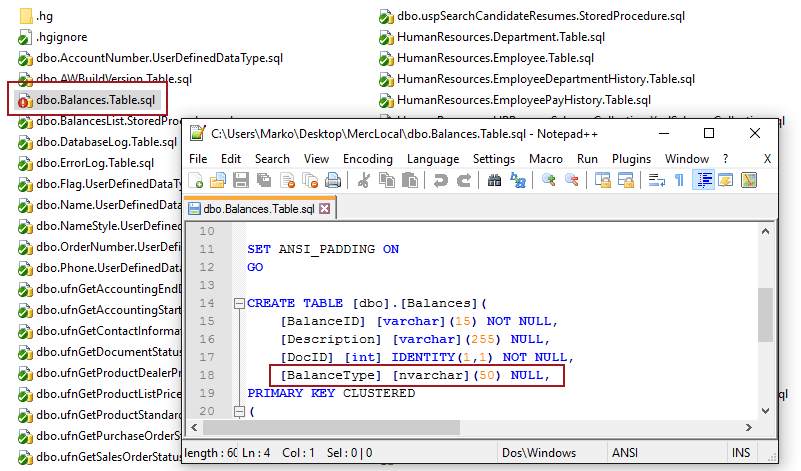Click the X beside the menu bar

point(767,159)
